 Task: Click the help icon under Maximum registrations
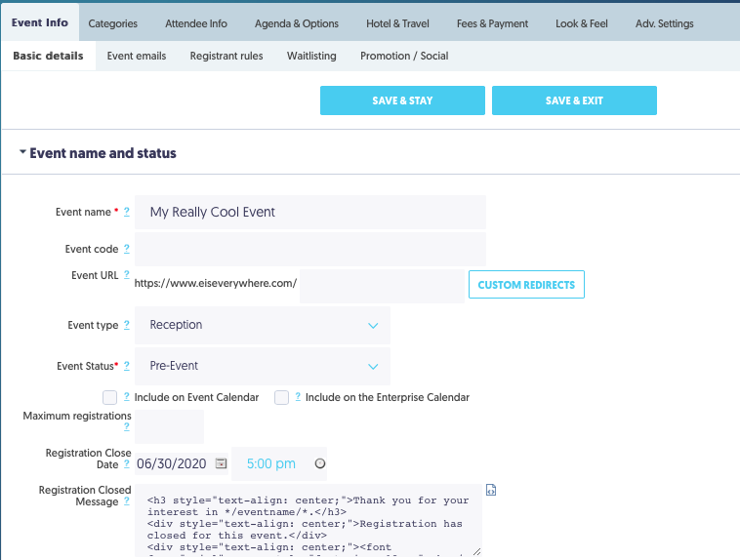pyautogui.click(x=126, y=427)
